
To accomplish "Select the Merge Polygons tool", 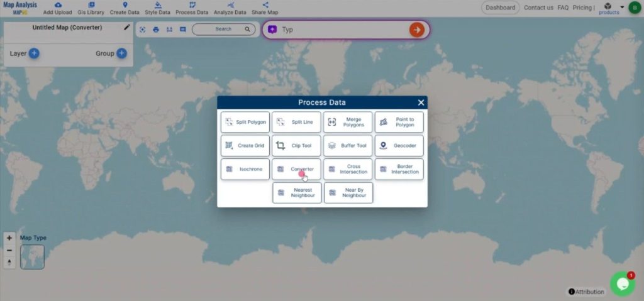I will 348,122.
